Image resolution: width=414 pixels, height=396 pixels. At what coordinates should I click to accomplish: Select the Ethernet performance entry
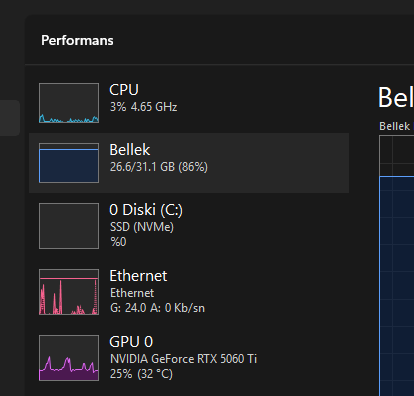point(189,292)
